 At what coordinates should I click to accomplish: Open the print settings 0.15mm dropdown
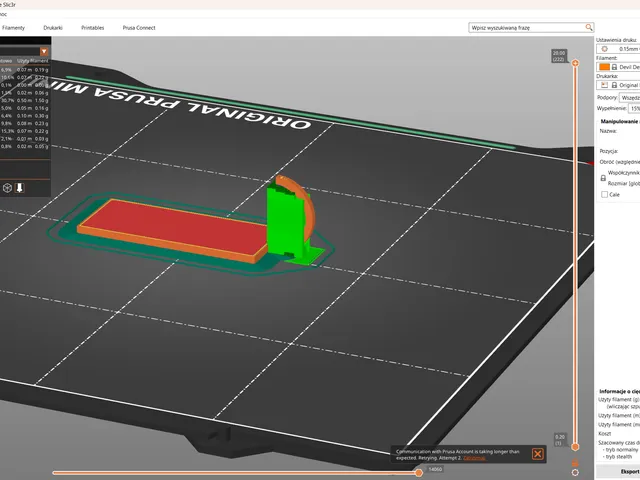pos(618,49)
